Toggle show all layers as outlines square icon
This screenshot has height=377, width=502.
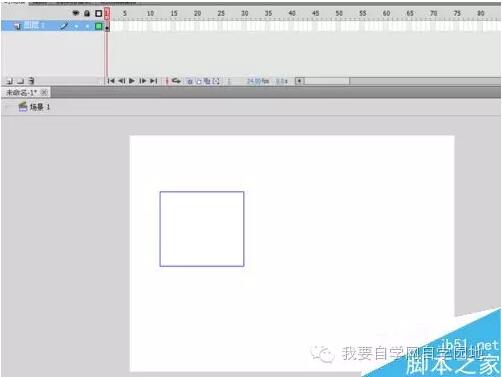point(98,13)
